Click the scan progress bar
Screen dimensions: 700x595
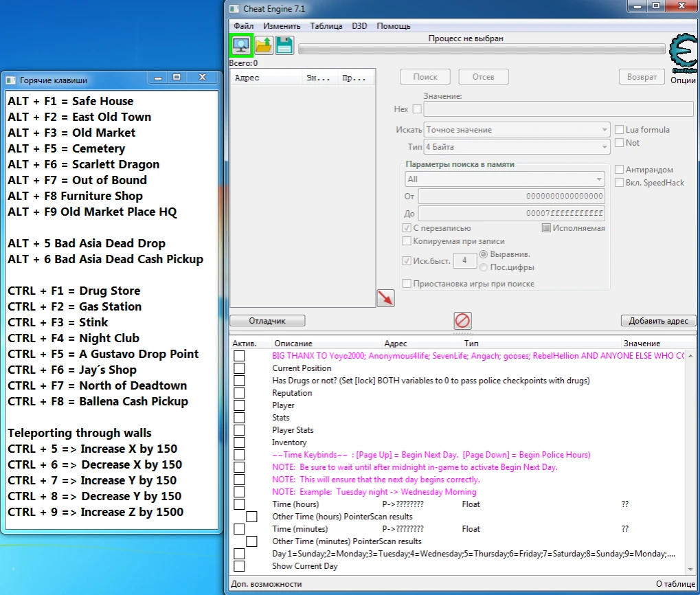482,49
